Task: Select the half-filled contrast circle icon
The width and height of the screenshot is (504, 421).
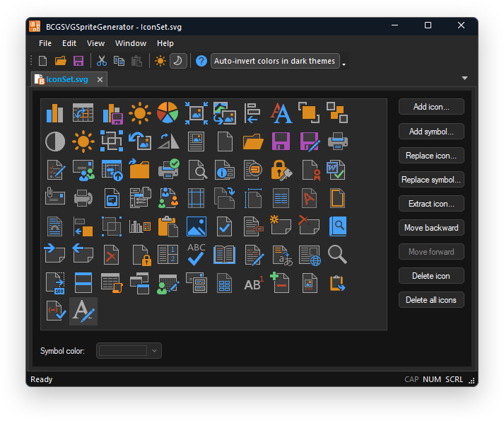Action: click(55, 142)
